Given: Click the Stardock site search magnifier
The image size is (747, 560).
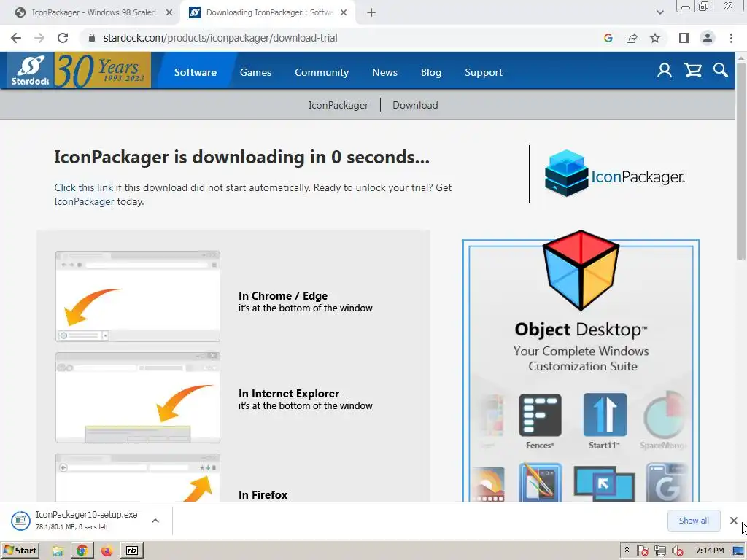Looking at the screenshot, I should [720, 71].
